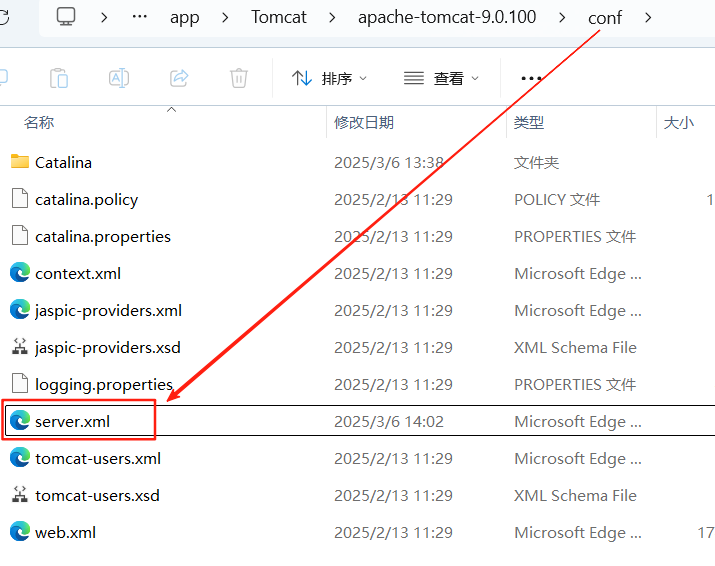Click Catalina modified date 2025/3/6 13:38
715x566 pixels.
point(389,162)
